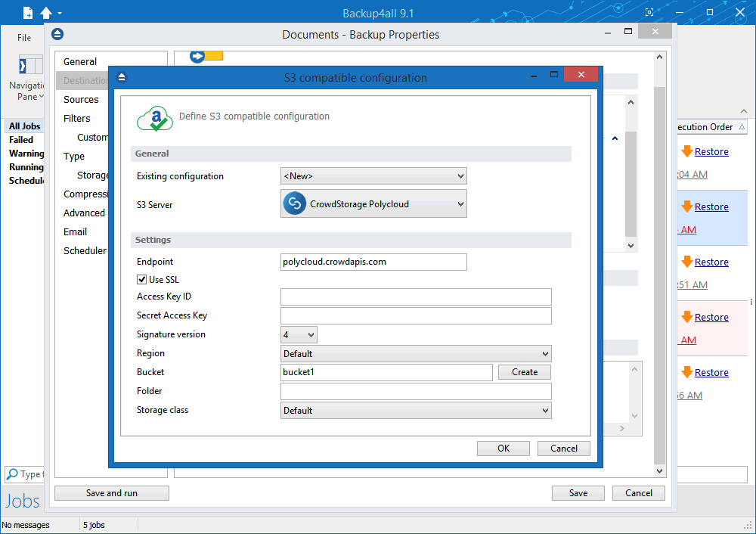756x534 pixels.
Task: Click the Create bucket button
Action: tap(525, 372)
